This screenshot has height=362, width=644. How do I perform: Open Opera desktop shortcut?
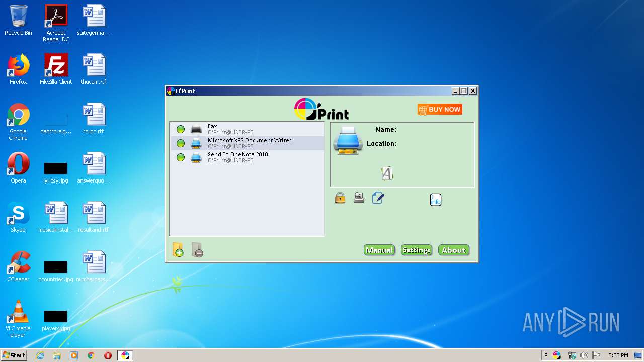[18, 168]
